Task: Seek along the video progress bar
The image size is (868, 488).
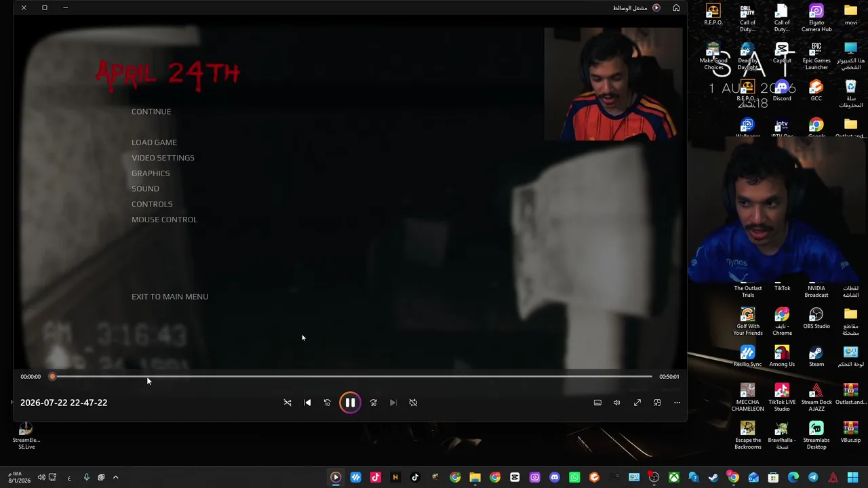Action: pos(352,376)
